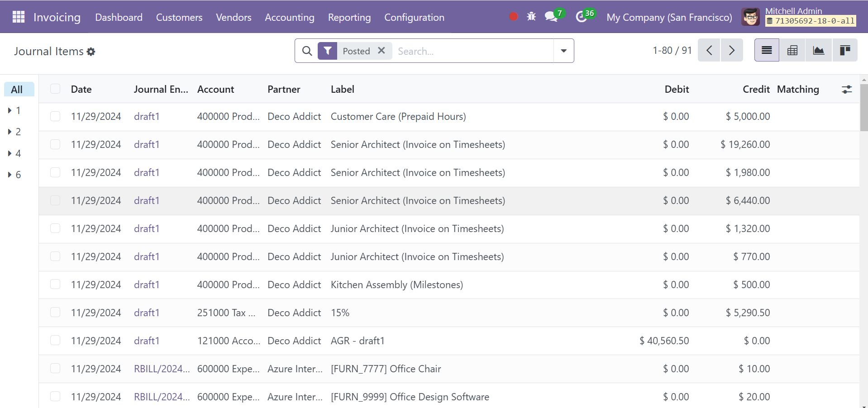
Task: Open draft1 entry for Customer Care row
Action: point(147,116)
